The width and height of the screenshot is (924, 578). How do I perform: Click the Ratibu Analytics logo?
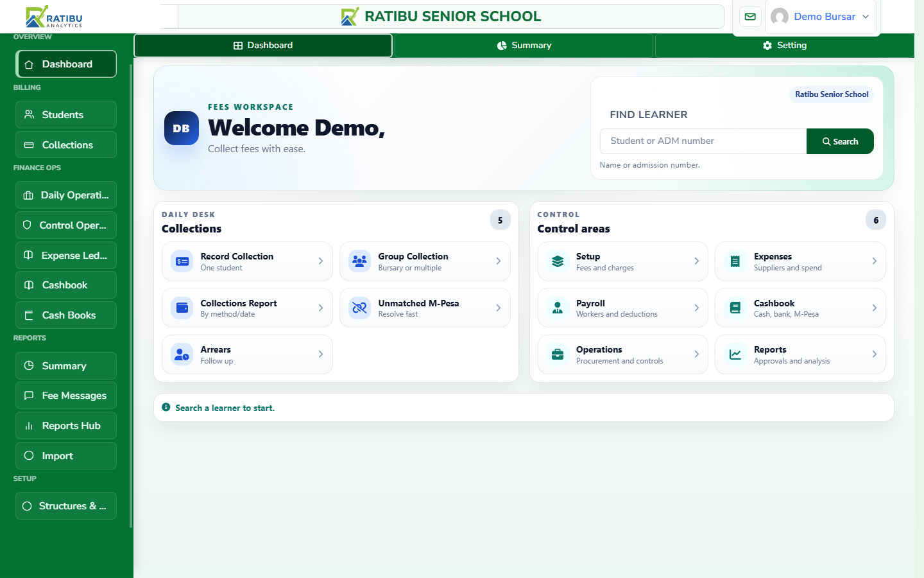[x=55, y=17]
